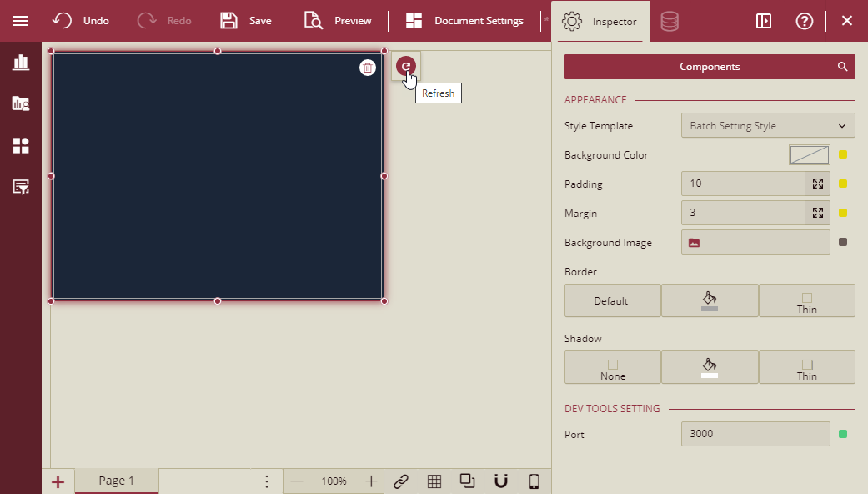868x494 pixels.
Task: Toggle the grid view in status bar
Action: (x=434, y=481)
